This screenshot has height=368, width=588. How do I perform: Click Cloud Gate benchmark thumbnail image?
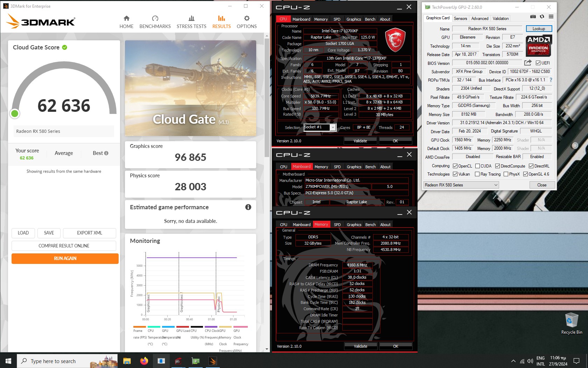(x=190, y=88)
